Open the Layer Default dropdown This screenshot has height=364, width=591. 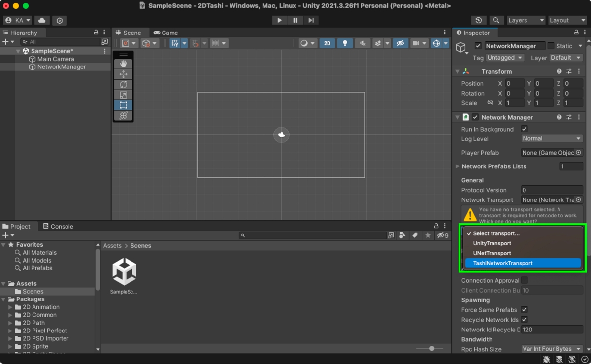pos(566,58)
